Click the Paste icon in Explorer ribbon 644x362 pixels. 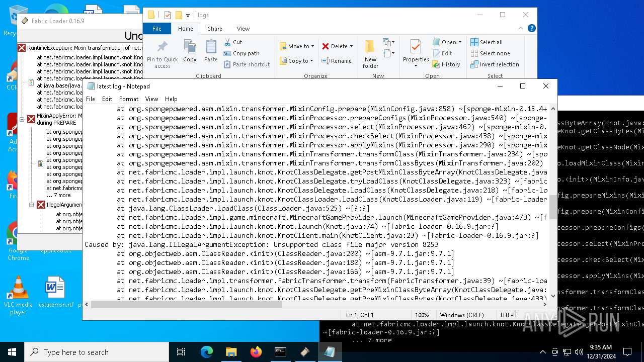[211, 51]
